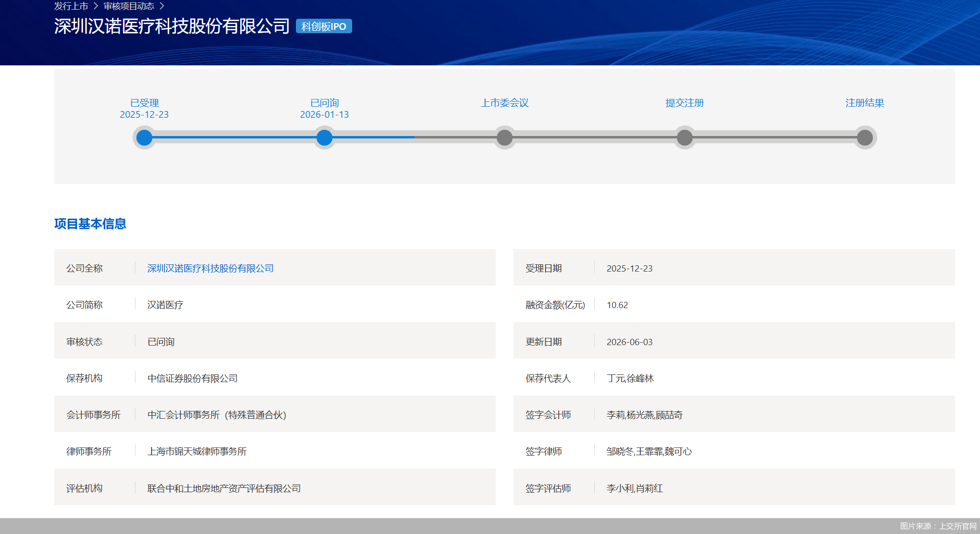Image resolution: width=980 pixels, height=534 pixels.
Task: Click the 更新日期 value 2026-06-03
Action: point(629,342)
